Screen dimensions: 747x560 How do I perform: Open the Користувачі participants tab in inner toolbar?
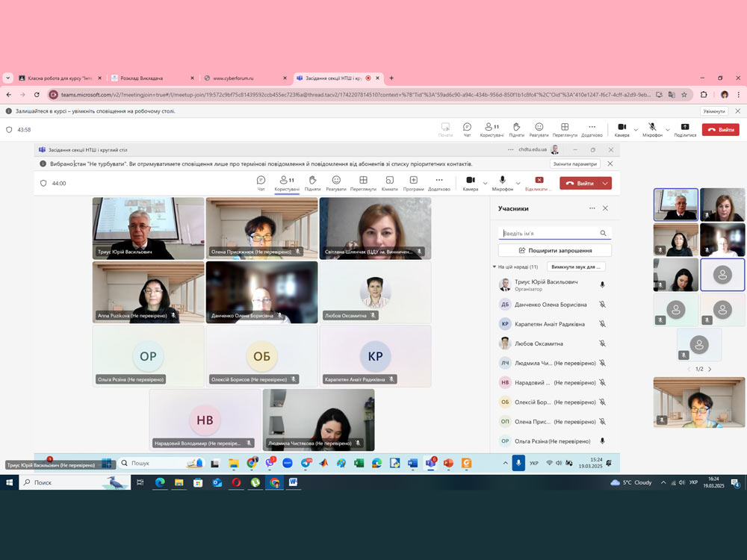click(286, 183)
